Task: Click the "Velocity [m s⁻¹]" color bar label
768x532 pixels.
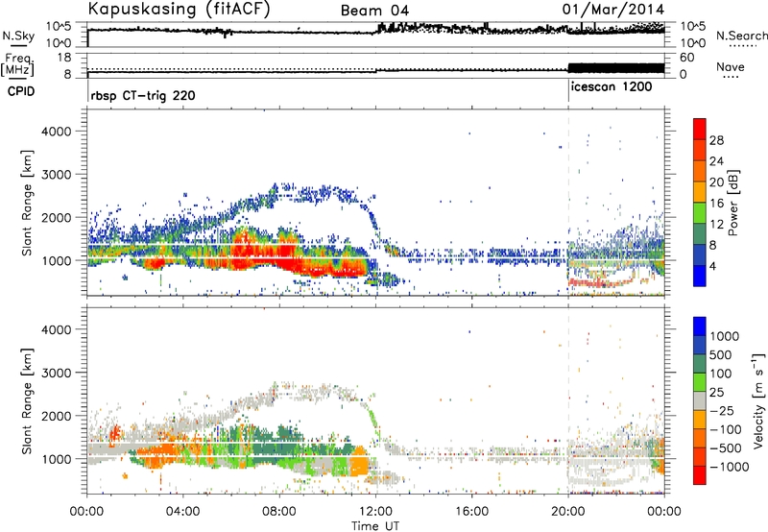Action: pos(758,400)
